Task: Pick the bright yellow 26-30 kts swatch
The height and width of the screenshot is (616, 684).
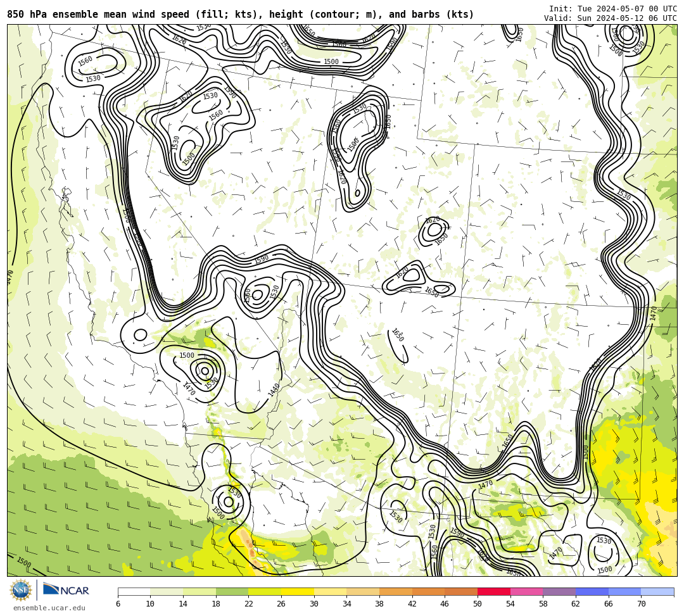Action: tap(298, 591)
